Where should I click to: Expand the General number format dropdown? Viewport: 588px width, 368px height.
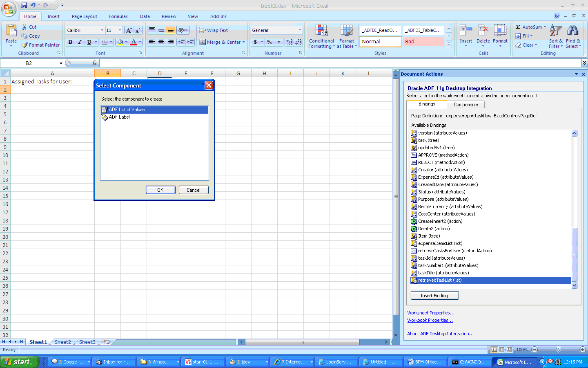[300, 30]
